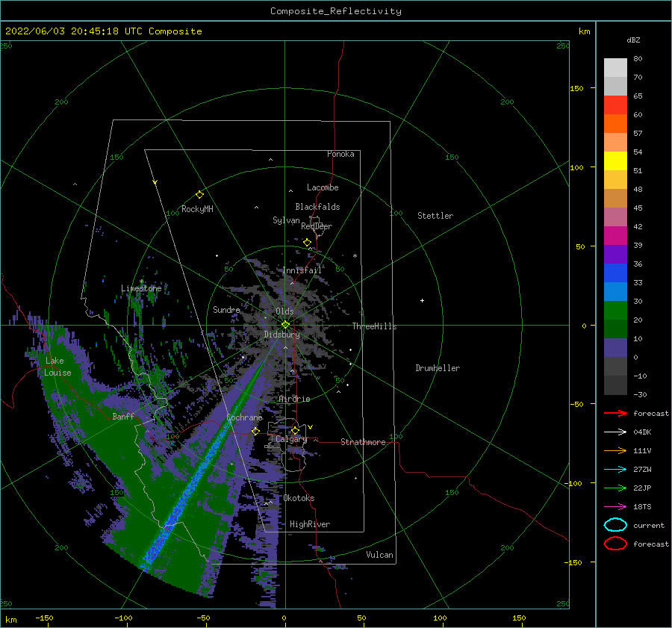Image resolution: width=672 pixels, height=628 pixels.
Task: Pick the magenta 39-42 dBZ swatch
Action: click(x=615, y=236)
